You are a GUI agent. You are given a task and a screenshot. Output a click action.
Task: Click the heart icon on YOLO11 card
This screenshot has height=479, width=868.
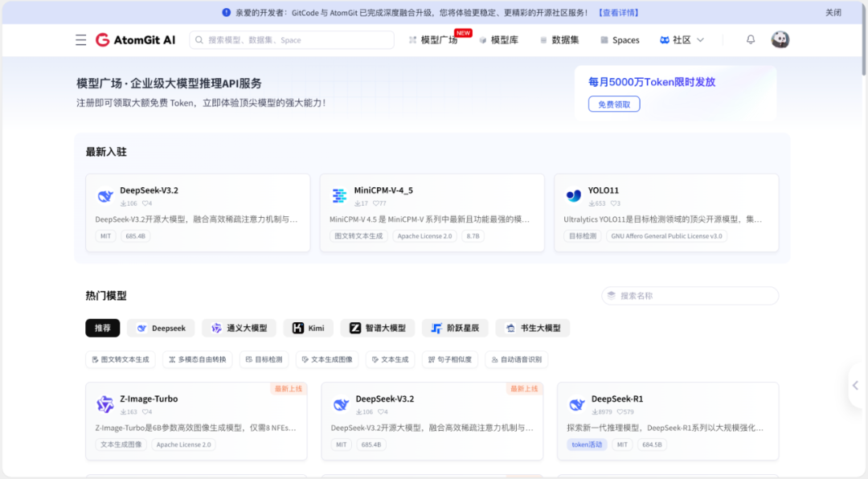click(x=612, y=203)
